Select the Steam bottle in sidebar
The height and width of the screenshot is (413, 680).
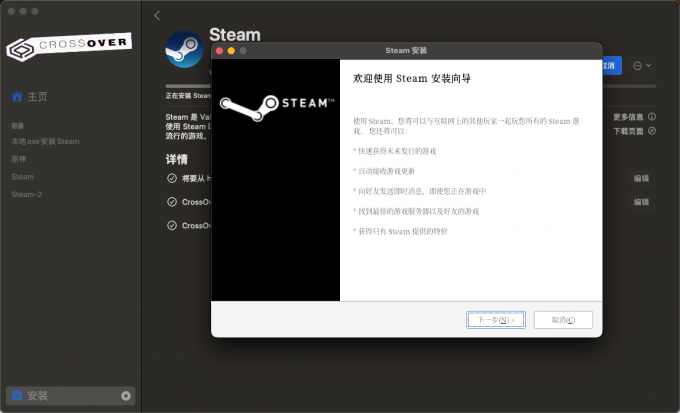point(23,177)
